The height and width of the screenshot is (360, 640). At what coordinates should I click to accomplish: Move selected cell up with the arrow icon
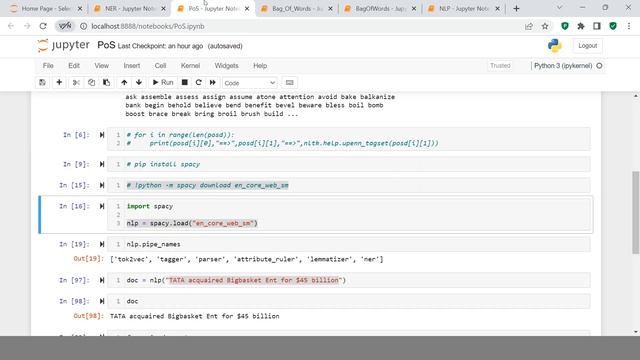pyautogui.click(x=124, y=82)
